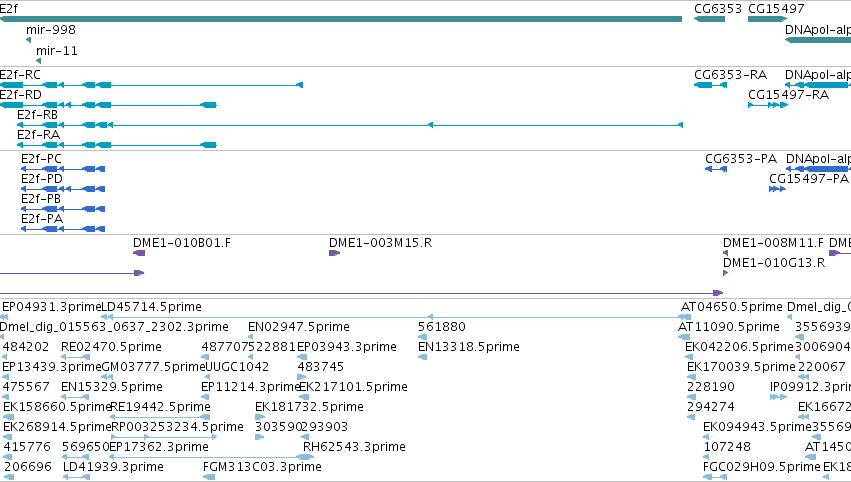Select the RE19442.5prime label

(x=161, y=408)
